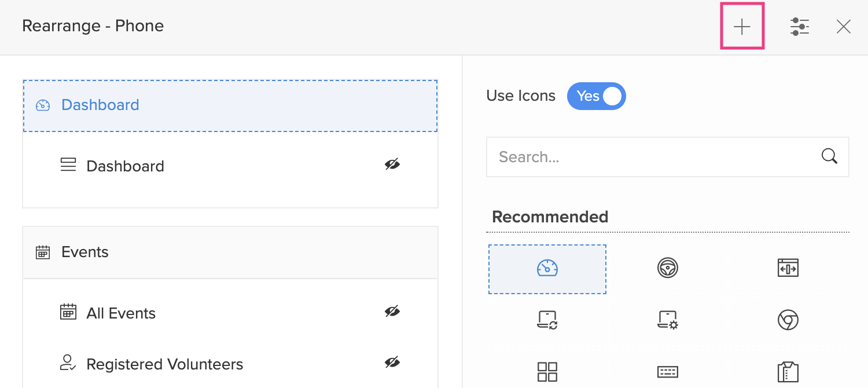The height and width of the screenshot is (388, 868).
Task: Turn off the Use Icons toggle
Action: coord(597,96)
